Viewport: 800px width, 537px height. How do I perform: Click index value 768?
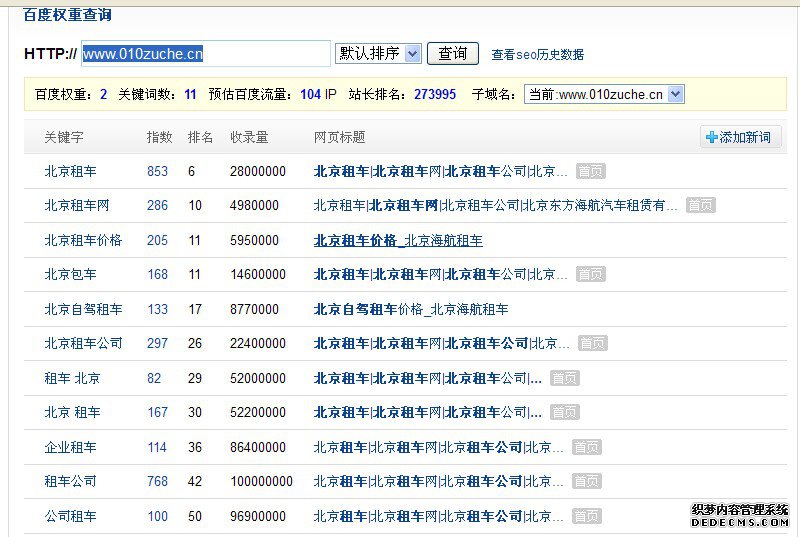157,481
